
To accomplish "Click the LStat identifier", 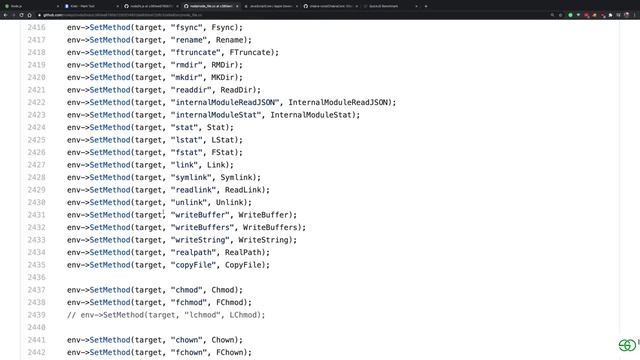I will [222, 140].
